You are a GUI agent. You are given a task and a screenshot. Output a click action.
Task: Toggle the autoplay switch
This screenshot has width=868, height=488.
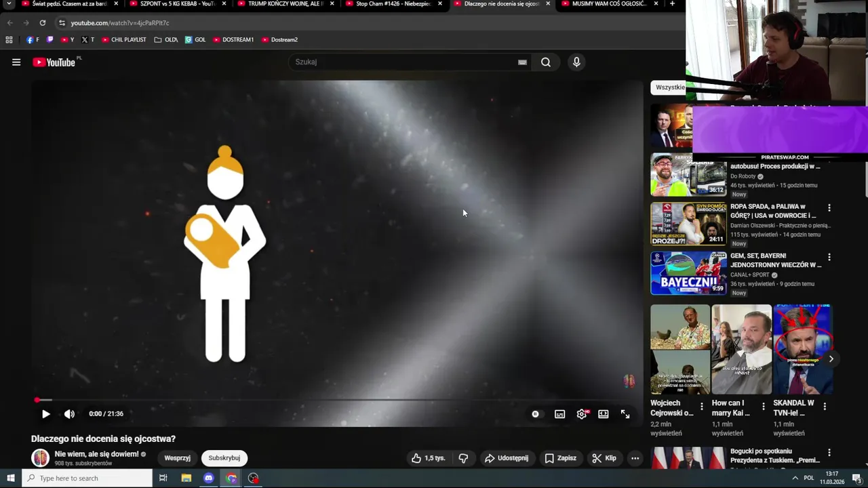[x=535, y=414]
